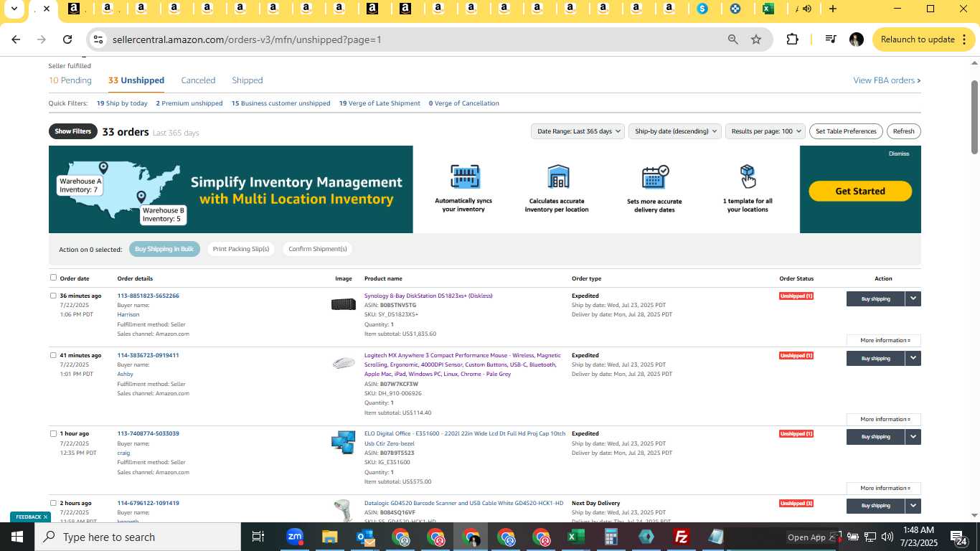
Task: Open Task View on the taskbar
Action: point(258,537)
